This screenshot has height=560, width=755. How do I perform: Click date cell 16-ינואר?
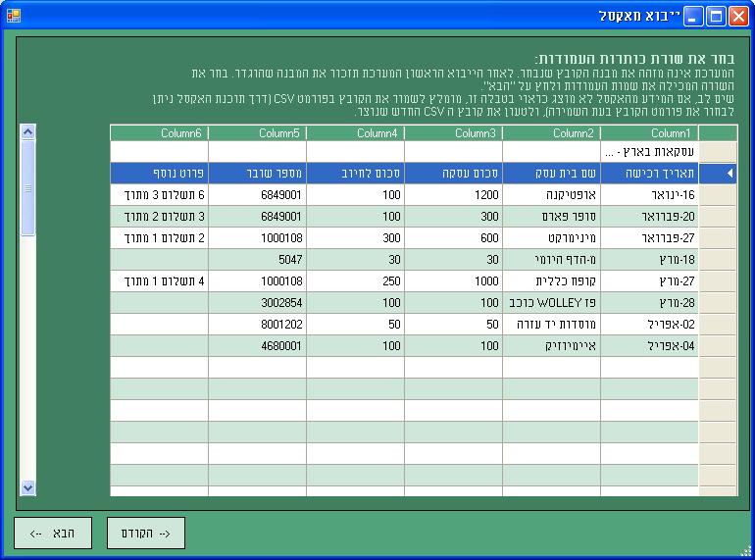tap(649, 195)
